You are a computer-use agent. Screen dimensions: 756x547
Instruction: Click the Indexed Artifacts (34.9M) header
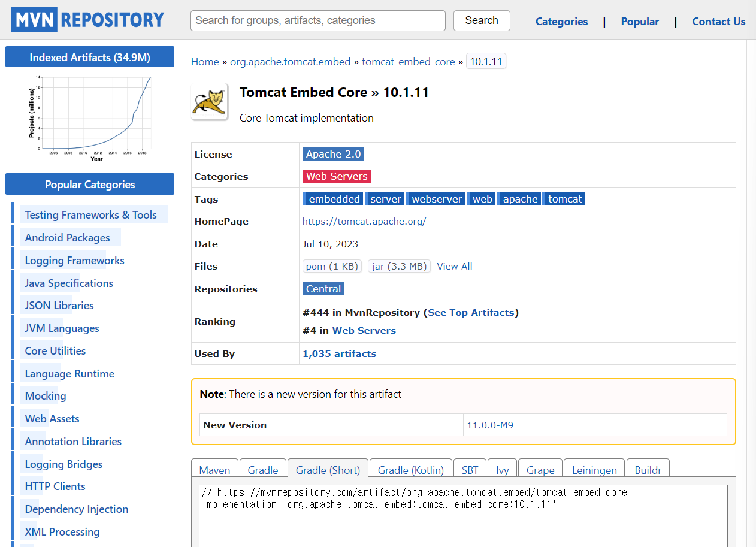[90, 57]
